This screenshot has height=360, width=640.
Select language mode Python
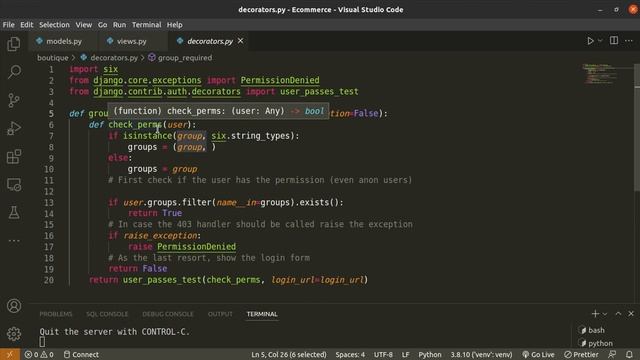click(x=430, y=354)
